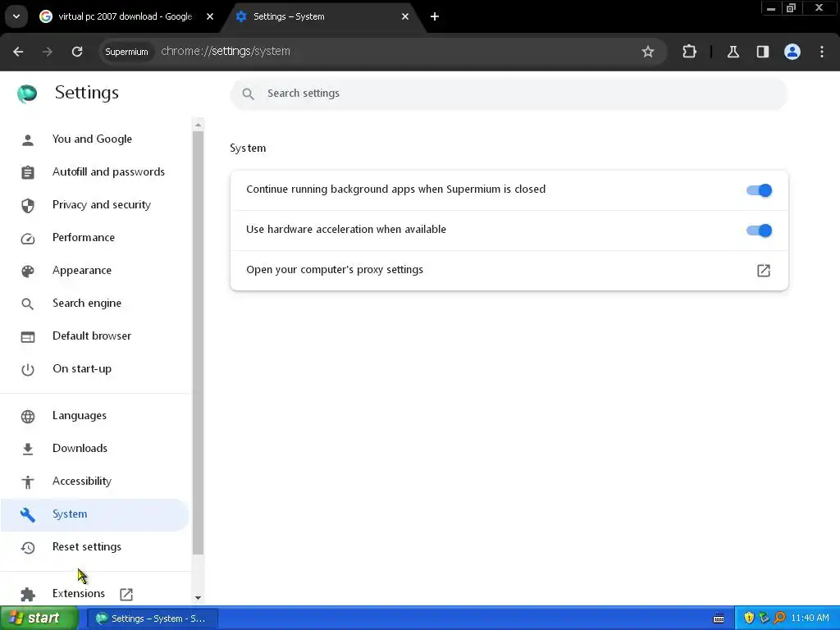Click the accessibility figure icon

[x=28, y=482]
